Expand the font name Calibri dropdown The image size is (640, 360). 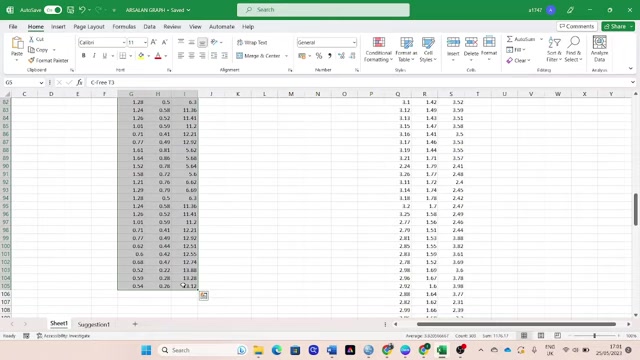coord(124,42)
